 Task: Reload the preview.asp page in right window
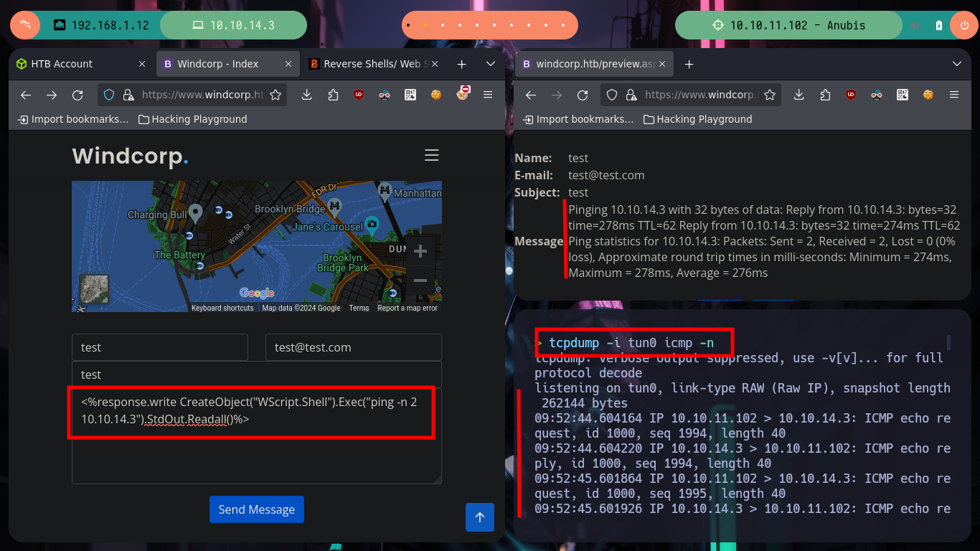(583, 95)
